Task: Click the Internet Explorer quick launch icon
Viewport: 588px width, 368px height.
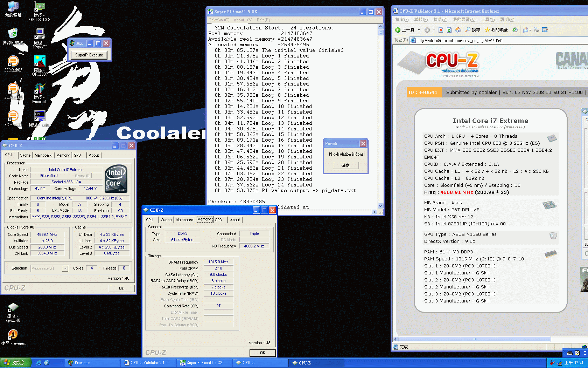Action: click(x=39, y=363)
